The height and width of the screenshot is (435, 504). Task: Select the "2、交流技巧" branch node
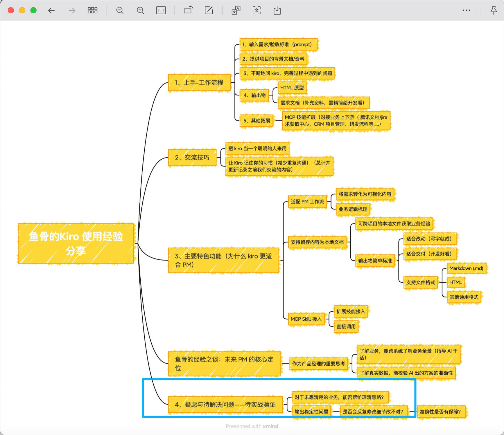coord(192,158)
